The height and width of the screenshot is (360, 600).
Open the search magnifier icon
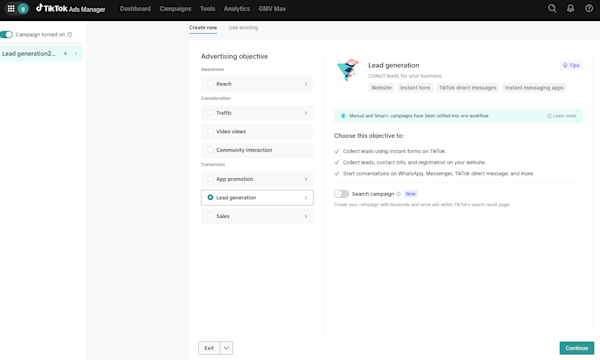pyautogui.click(x=552, y=8)
